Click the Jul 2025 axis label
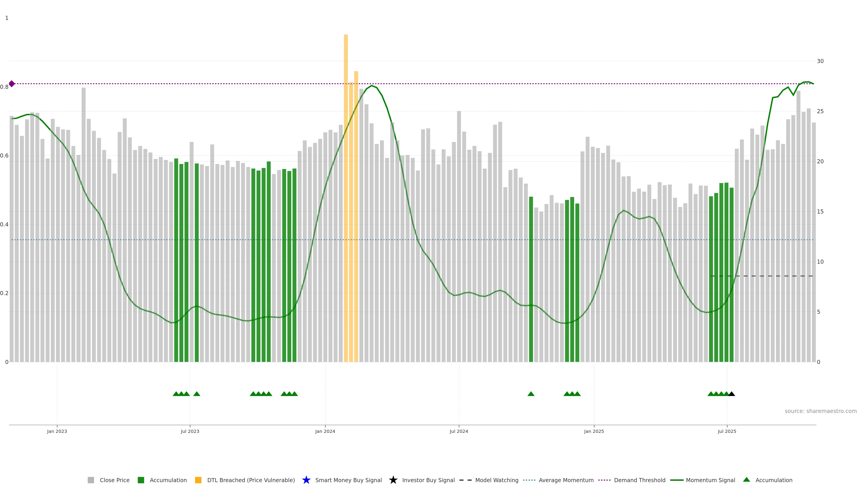 pyautogui.click(x=727, y=431)
